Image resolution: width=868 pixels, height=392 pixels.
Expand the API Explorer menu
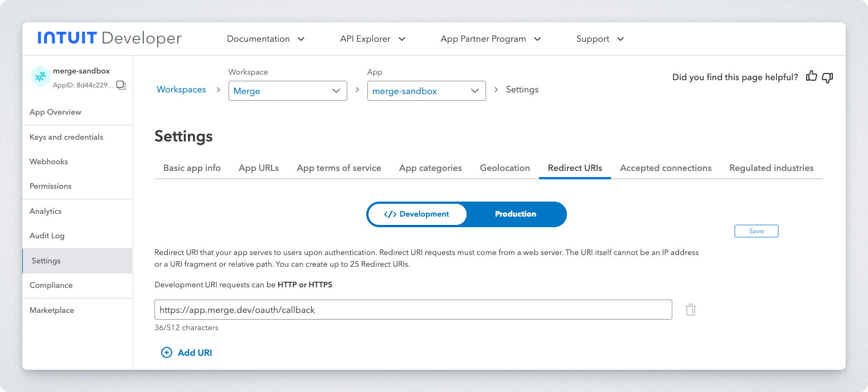coord(372,39)
